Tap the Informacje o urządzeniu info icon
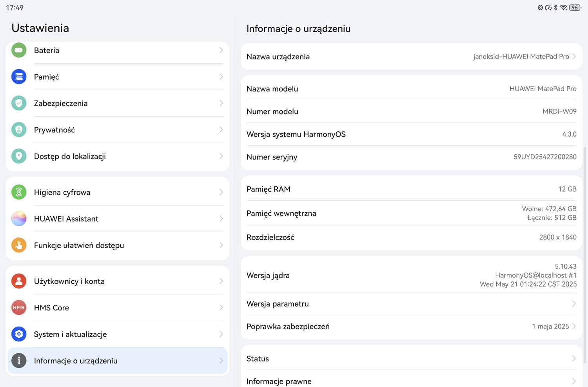588x387 pixels. coord(19,361)
